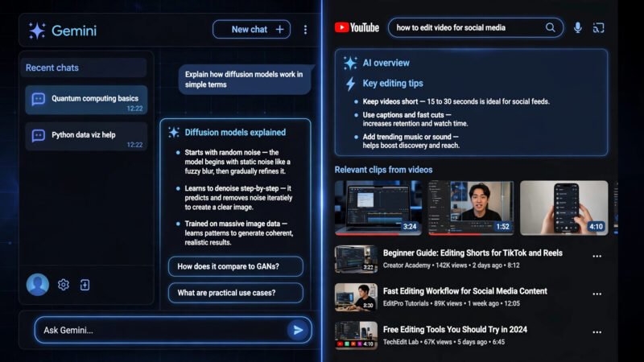This screenshot has width=644, height=362.
Task: Open Gemini settings gear
Action: (64, 285)
